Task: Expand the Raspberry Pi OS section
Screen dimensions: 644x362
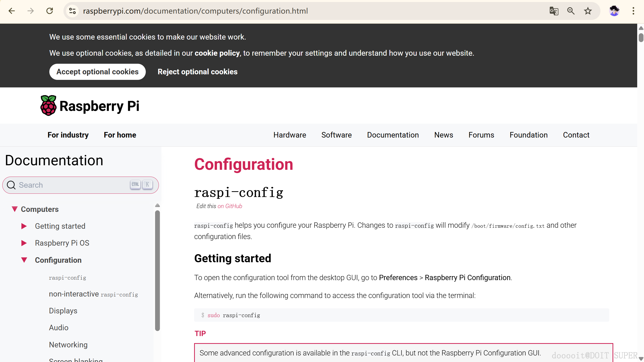Action: [24, 243]
